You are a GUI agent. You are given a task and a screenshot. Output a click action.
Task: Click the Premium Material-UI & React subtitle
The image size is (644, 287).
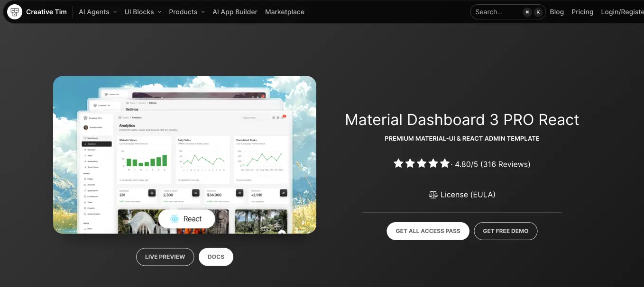coord(462,139)
